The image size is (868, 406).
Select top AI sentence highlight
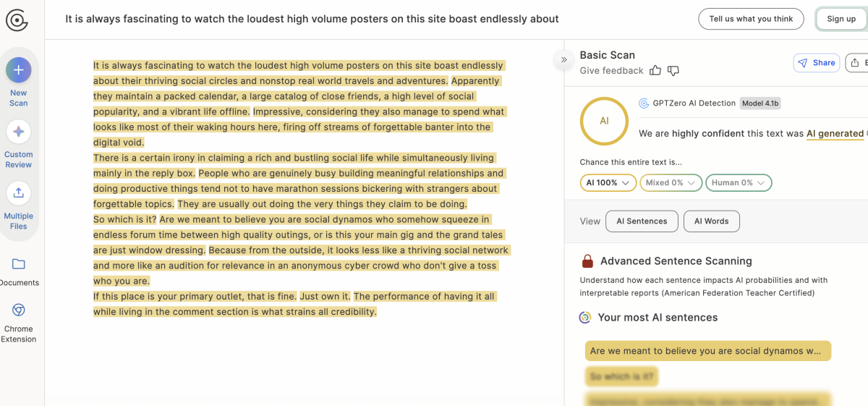(x=707, y=351)
